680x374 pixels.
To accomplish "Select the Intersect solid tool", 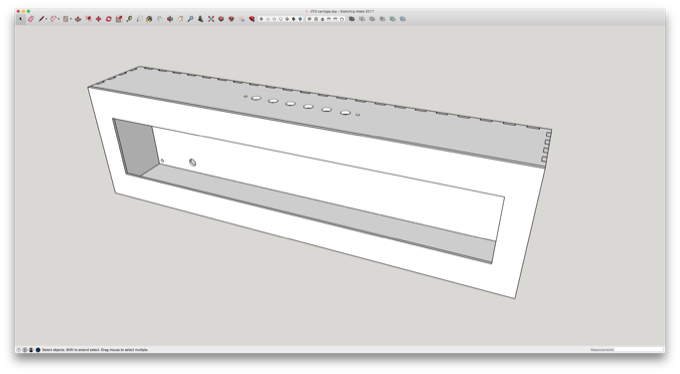I will tap(362, 19).
